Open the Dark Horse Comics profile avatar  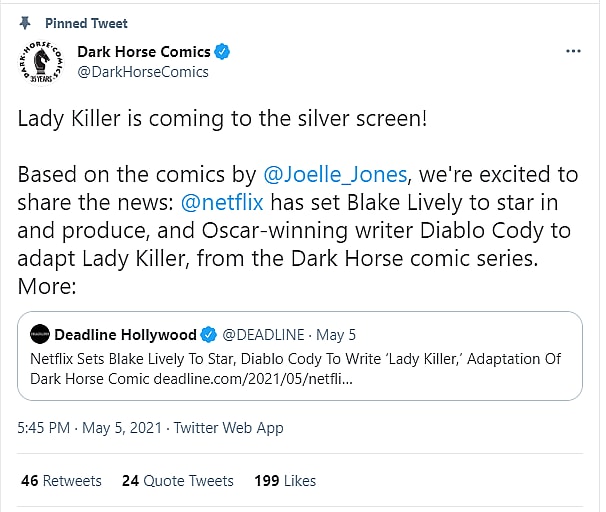[41, 60]
